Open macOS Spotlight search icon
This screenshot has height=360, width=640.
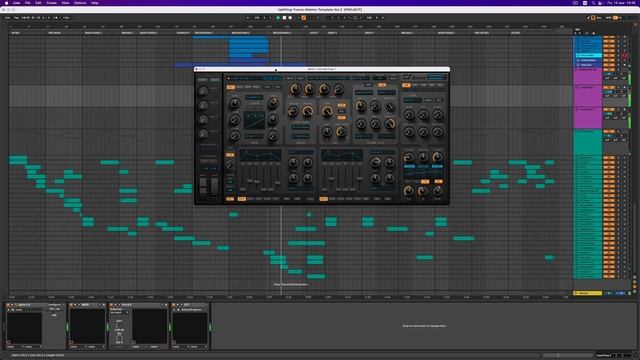point(593,3)
